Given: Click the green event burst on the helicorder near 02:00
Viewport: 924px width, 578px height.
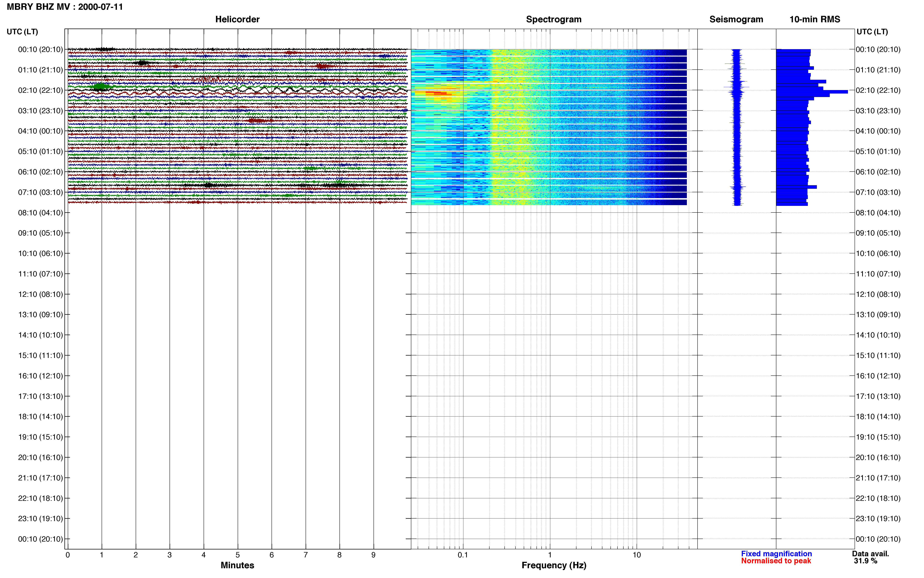Looking at the screenshot, I should coord(100,87).
